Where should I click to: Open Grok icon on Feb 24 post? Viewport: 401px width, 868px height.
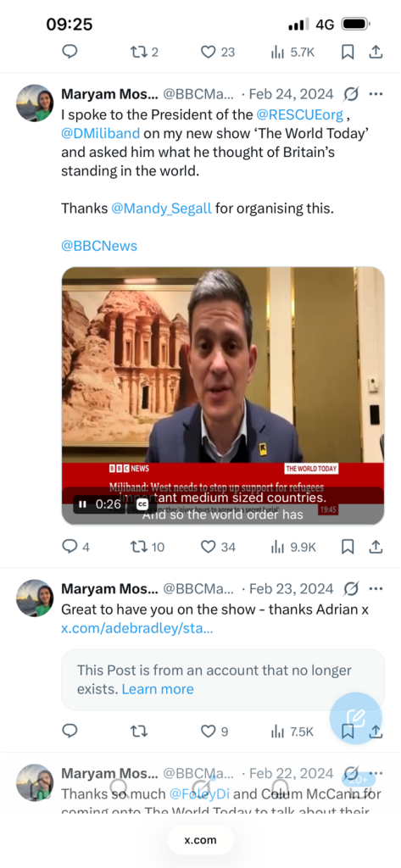[x=351, y=94]
